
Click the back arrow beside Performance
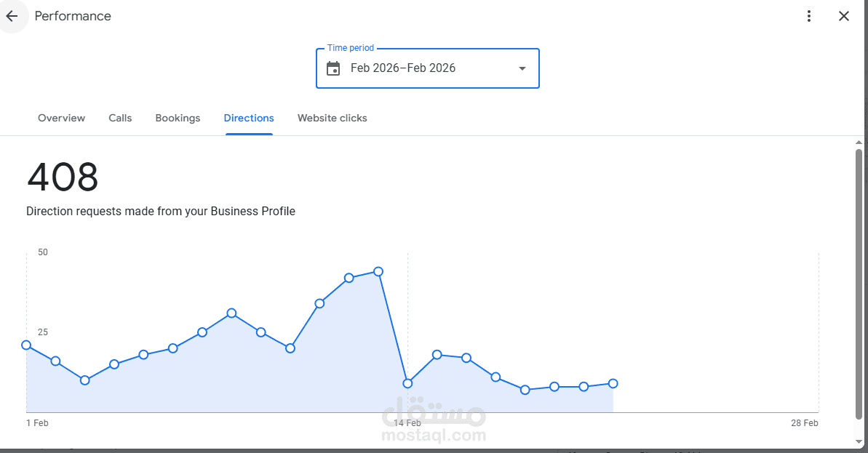12,16
